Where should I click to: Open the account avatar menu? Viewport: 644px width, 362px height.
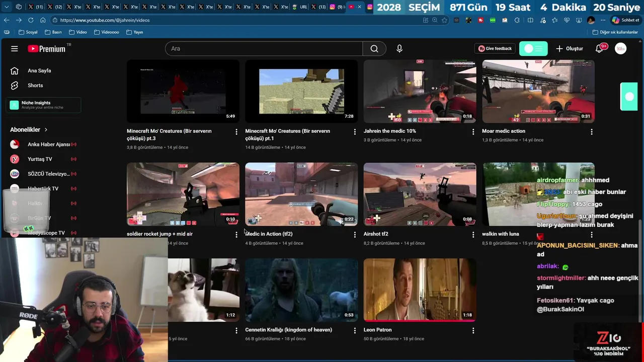pyautogui.click(x=621, y=49)
